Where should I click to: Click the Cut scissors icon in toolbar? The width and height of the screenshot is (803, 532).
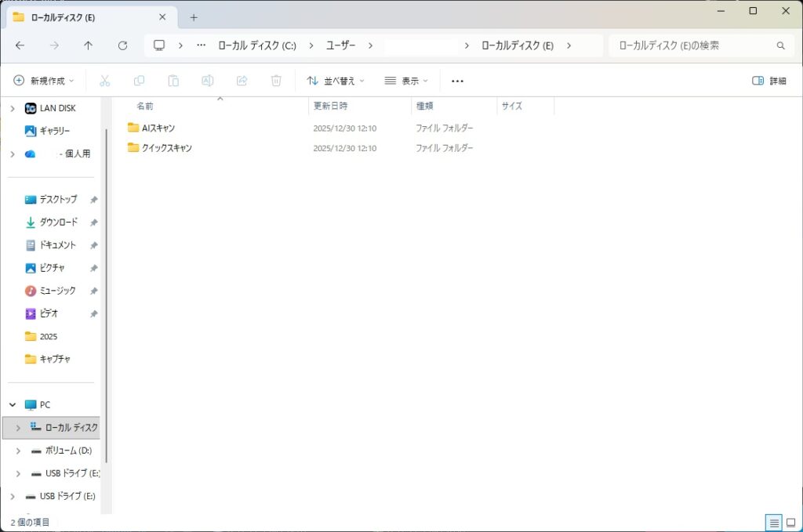[x=104, y=81]
